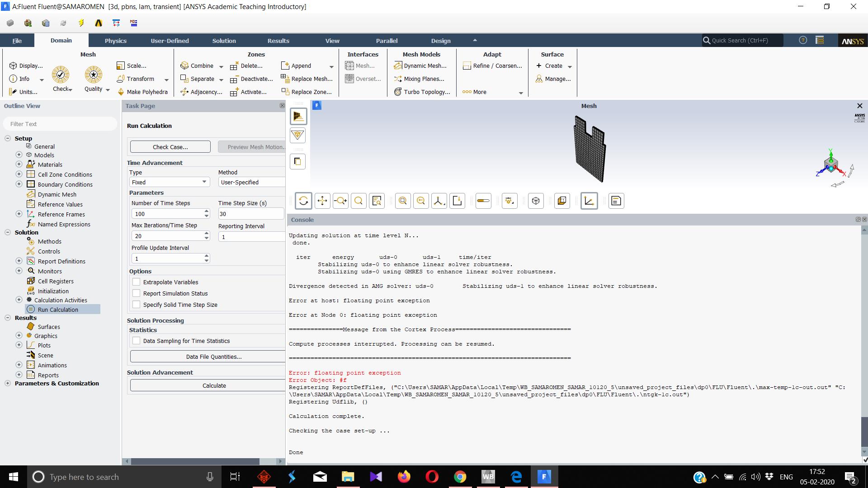Click the Check Case button
The image size is (868, 488).
click(x=170, y=147)
